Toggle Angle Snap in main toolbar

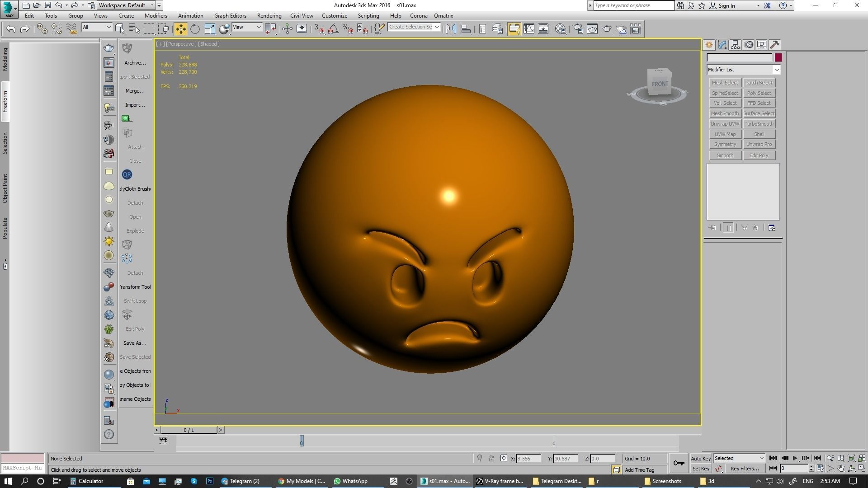333,29
